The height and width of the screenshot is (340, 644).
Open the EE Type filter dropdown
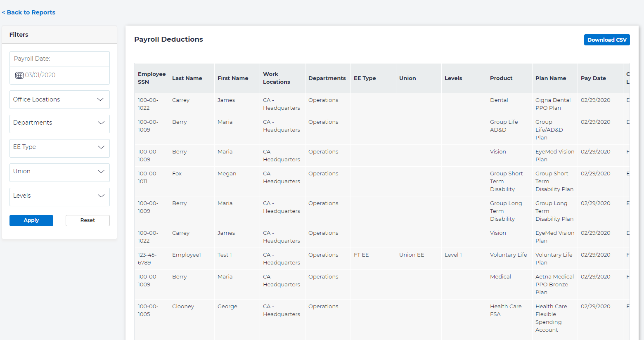coord(59,147)
